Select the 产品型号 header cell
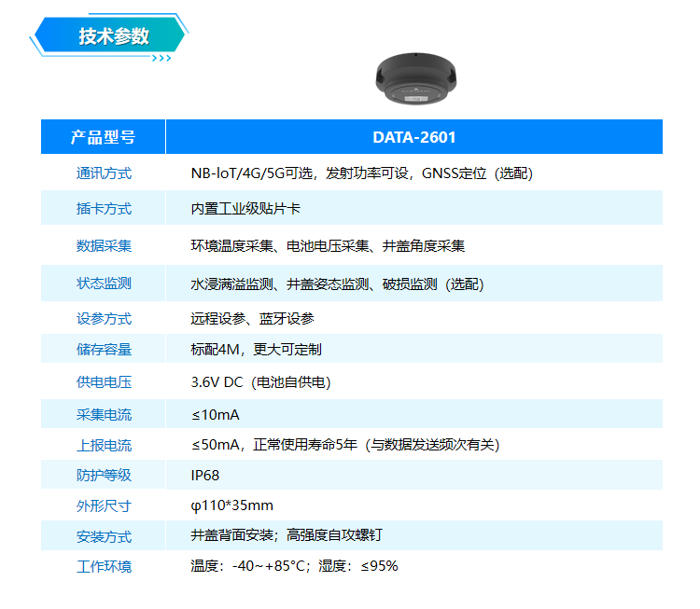Viewport: 700px width, 609px height. tap(104, 137)
